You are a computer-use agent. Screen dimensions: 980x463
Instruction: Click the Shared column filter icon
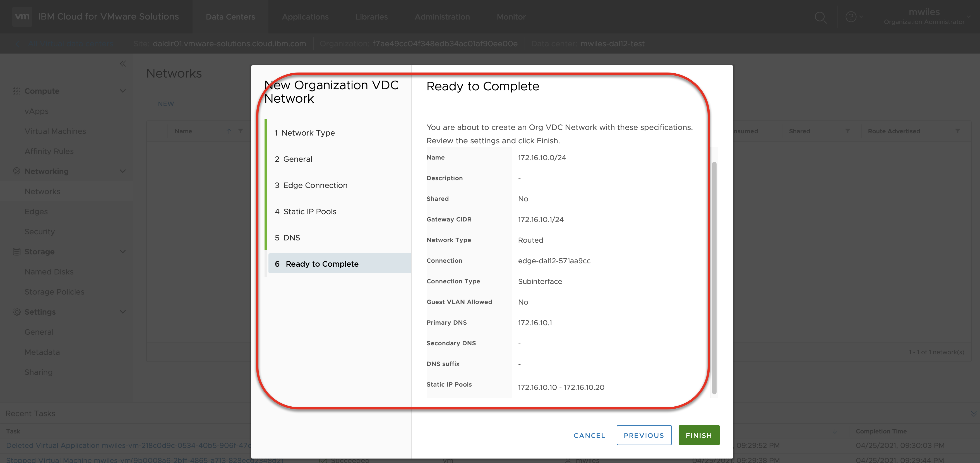(848, 131)
